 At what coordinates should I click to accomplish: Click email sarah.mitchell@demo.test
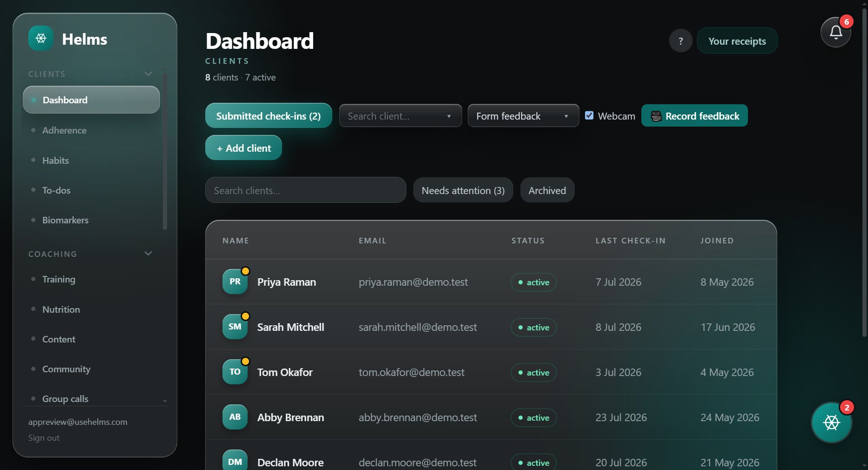click(x=418, y=327)
